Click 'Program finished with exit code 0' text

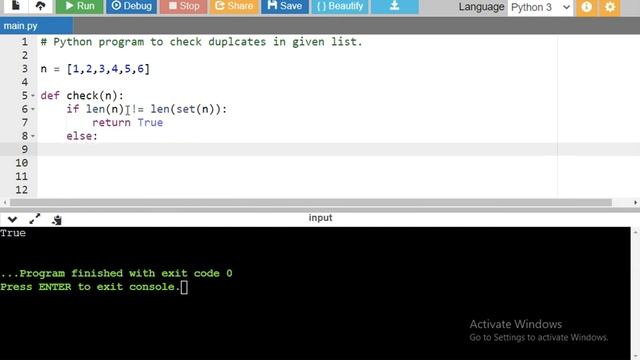click(116, 273)
